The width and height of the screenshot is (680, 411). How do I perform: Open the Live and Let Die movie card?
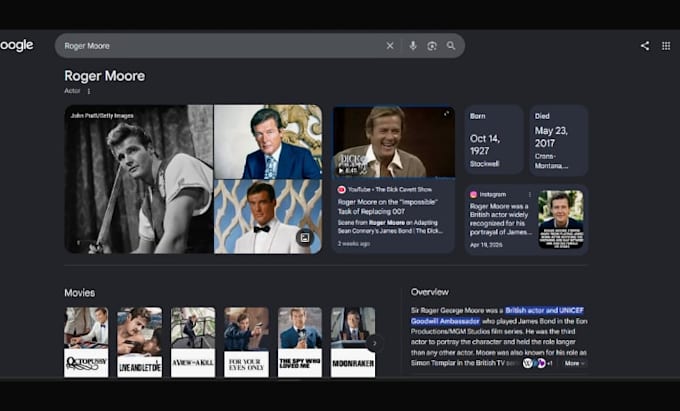point(140,342)
